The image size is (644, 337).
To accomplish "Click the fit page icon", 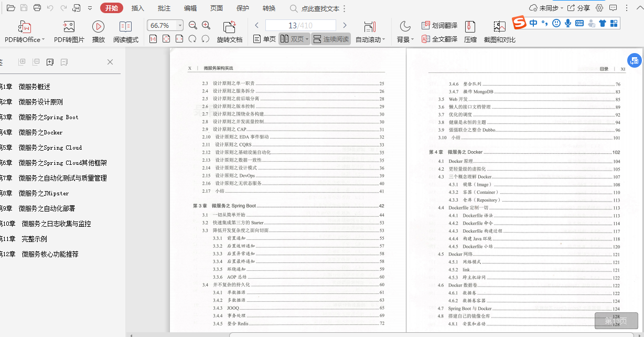I will click(166, 39).
